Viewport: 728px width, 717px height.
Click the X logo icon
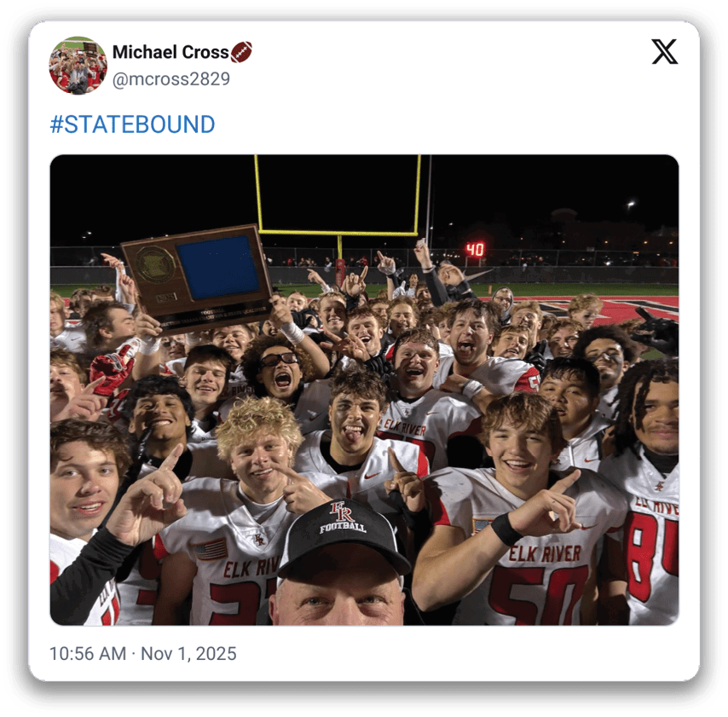664,51
